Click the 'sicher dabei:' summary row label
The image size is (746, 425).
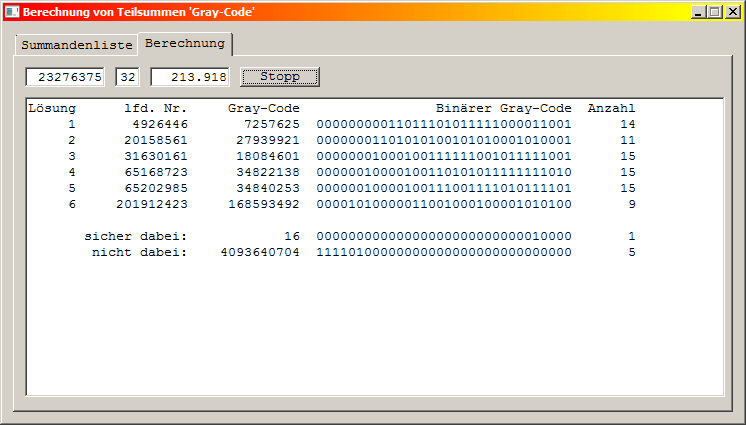[x=135, y=236]
